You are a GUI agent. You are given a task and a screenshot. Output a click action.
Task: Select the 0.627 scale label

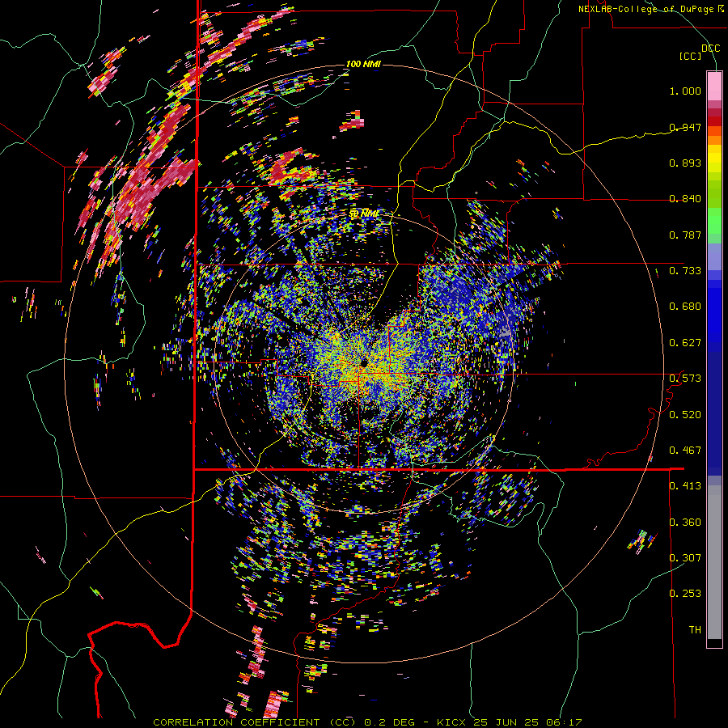(685, 343)
